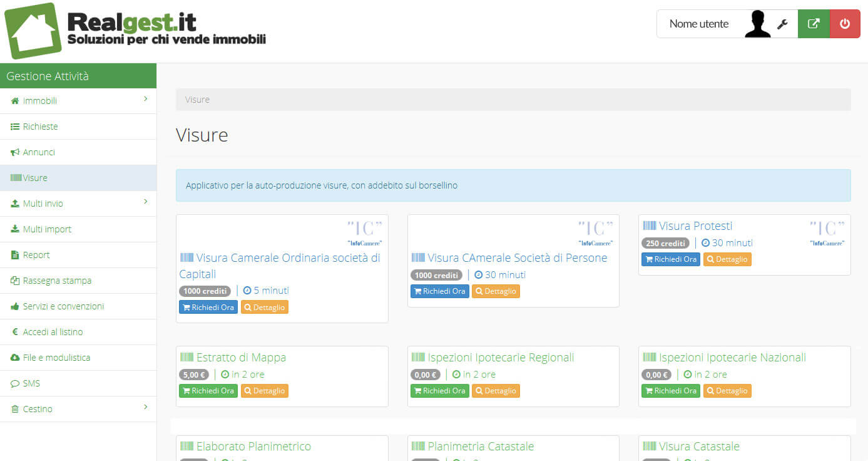
Task: Click barcode icon beside Visura Catastale
Action: (650, 446)
